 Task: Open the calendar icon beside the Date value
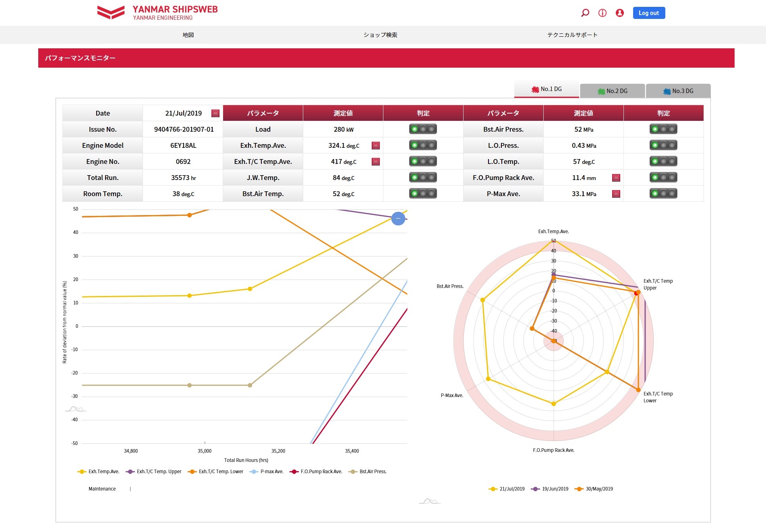[x=215, y=114]
